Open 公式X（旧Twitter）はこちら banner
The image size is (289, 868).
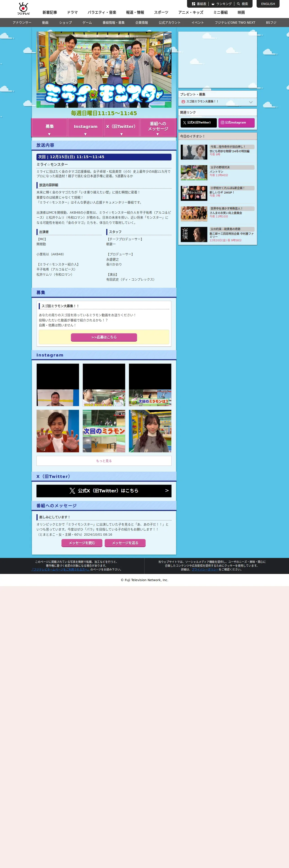tap(104, 491)
